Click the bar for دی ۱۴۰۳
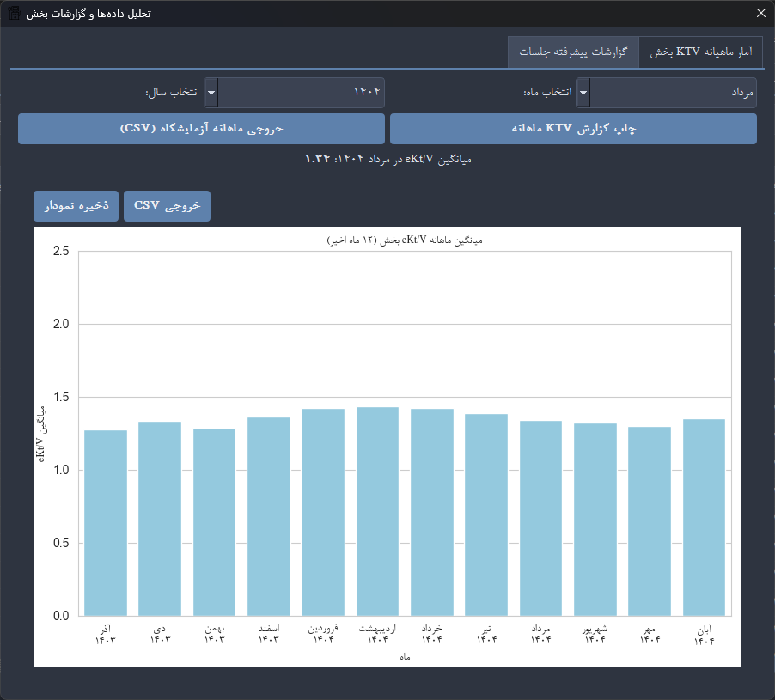This screenshot has width=775, height=700. click(x=160, y=519)
